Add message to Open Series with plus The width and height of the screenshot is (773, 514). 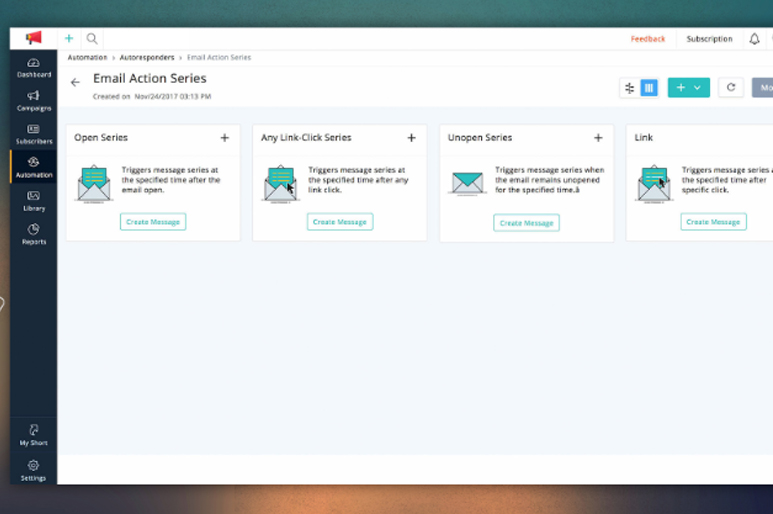224,138
